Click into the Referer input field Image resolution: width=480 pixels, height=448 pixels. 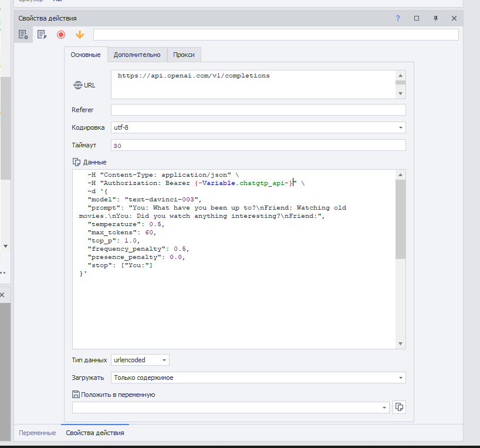258,110
